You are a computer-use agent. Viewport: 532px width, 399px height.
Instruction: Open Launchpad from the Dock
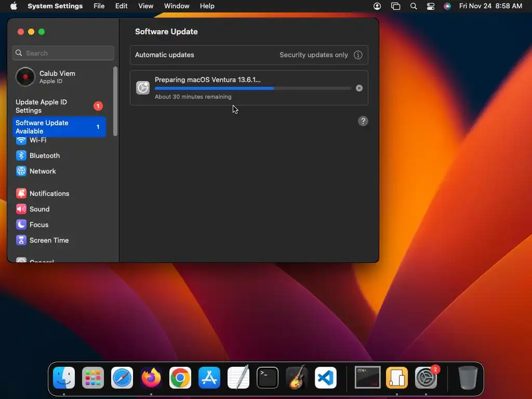[x=93, y=378]
